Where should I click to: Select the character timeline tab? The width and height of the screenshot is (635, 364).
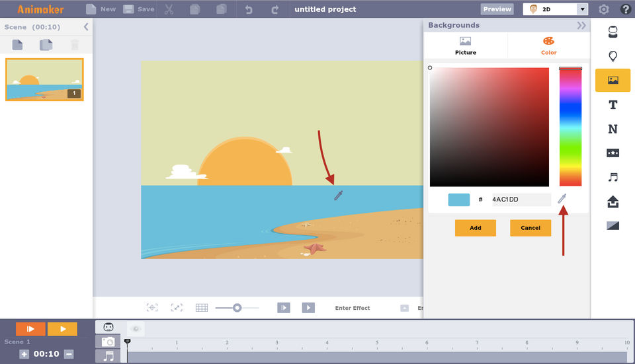108,327
